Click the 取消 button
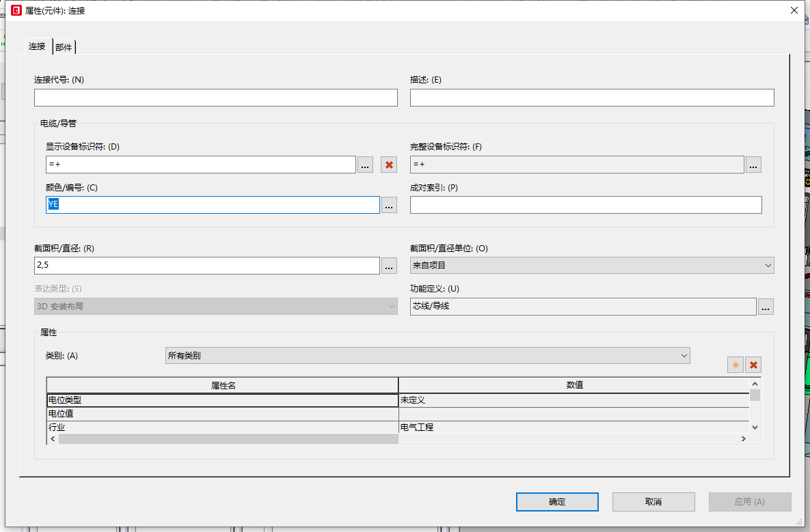 click(x=653, y=502)
